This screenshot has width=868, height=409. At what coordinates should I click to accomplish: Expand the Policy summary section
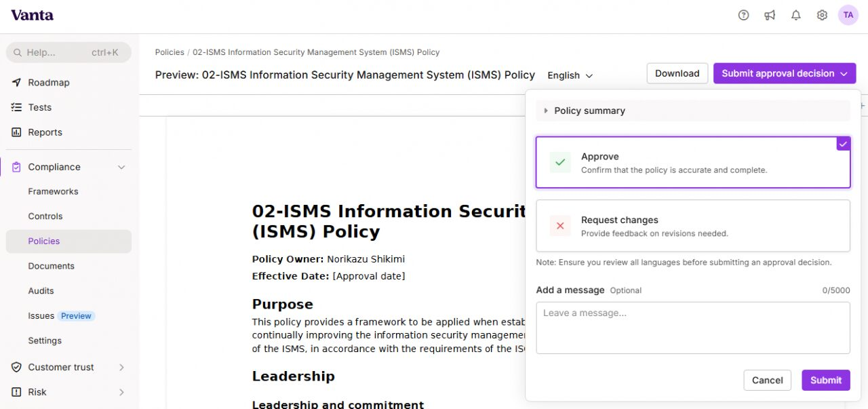tap(693, 111)
